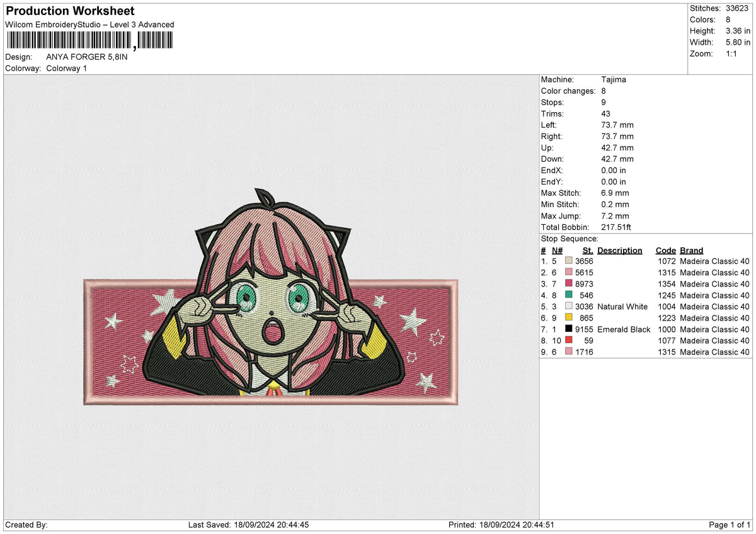Image resolution: width=756 pixels, height=534 pixels.
Task: Click thread code 1245
Action: tap(667, 295)
